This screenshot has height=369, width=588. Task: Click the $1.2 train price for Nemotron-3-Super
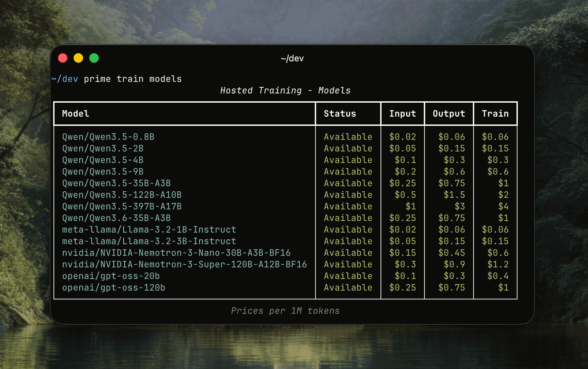[x=498, y=265]
